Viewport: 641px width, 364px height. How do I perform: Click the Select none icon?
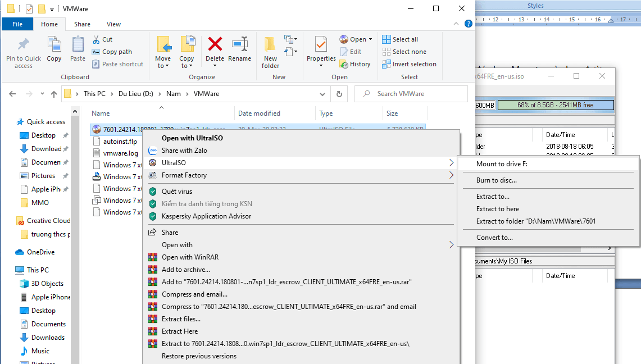tap(387, 52)
